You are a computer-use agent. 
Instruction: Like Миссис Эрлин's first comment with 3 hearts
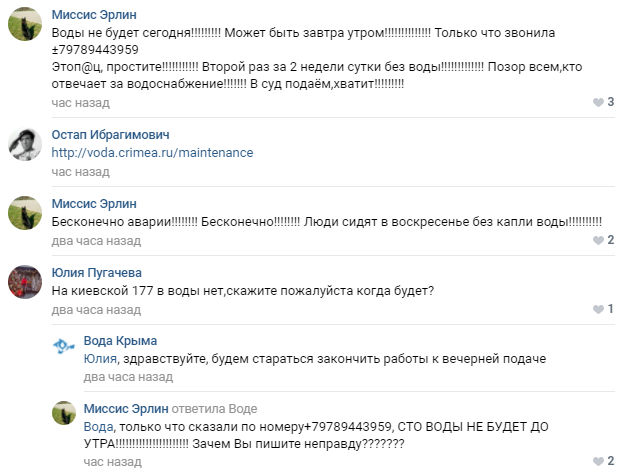pos(598,102)
